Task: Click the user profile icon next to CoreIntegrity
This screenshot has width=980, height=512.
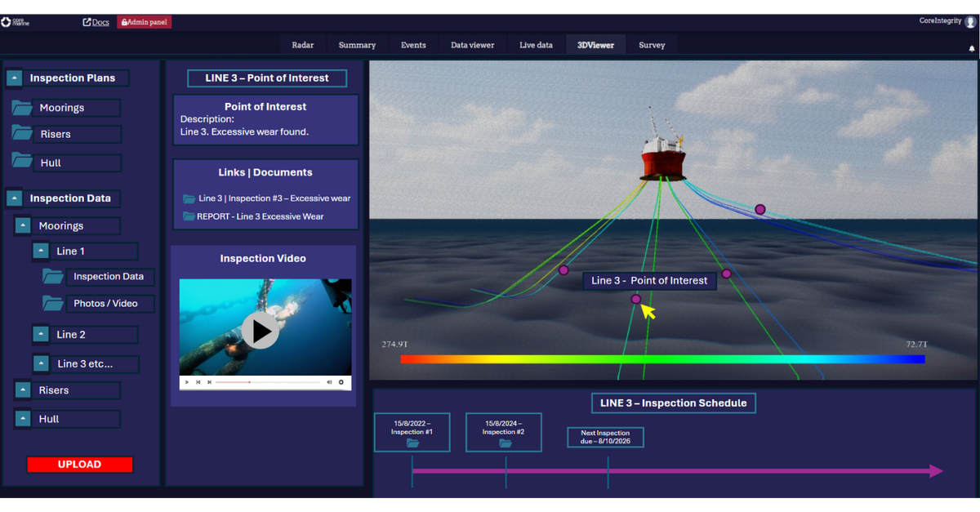Action: pos(971,20)
